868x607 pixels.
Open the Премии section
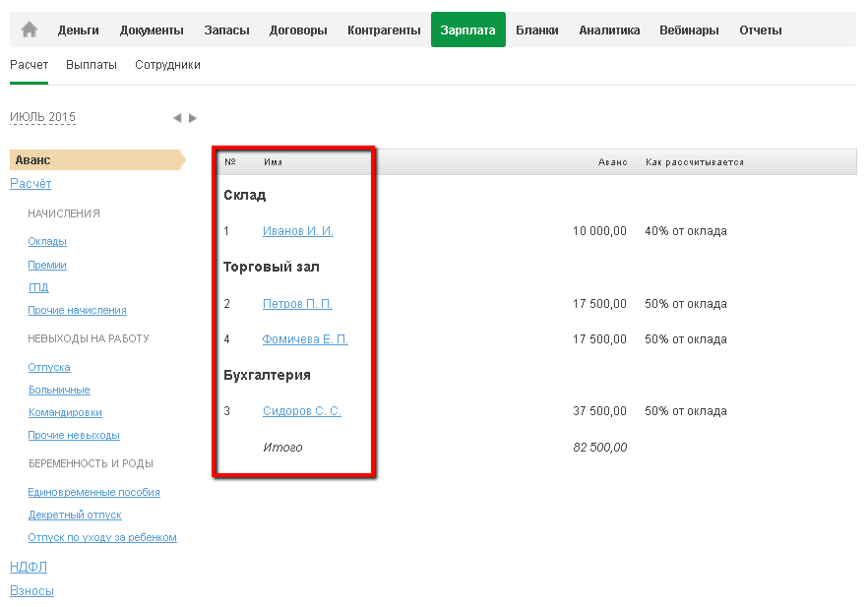click(47, 266)
